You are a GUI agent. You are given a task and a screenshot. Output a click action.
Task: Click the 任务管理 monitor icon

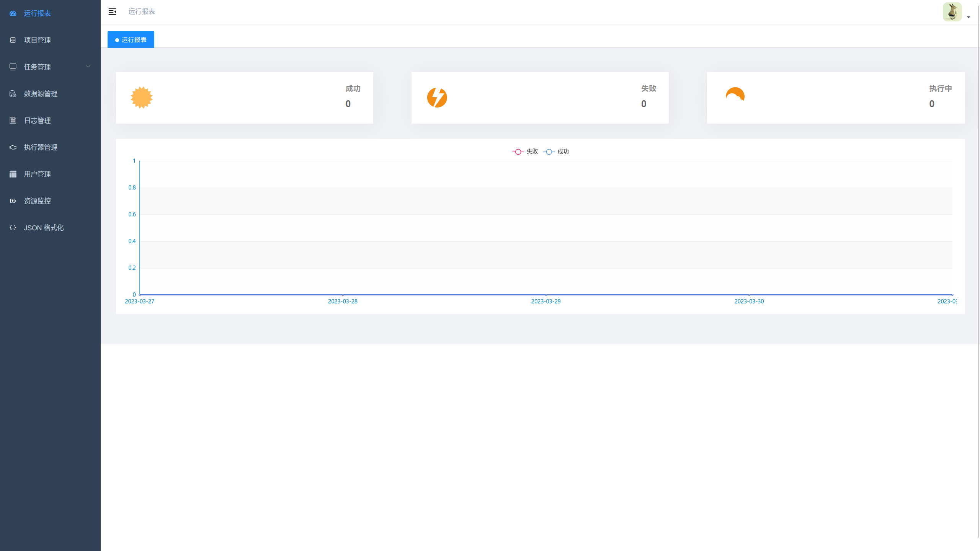point(13,67)
